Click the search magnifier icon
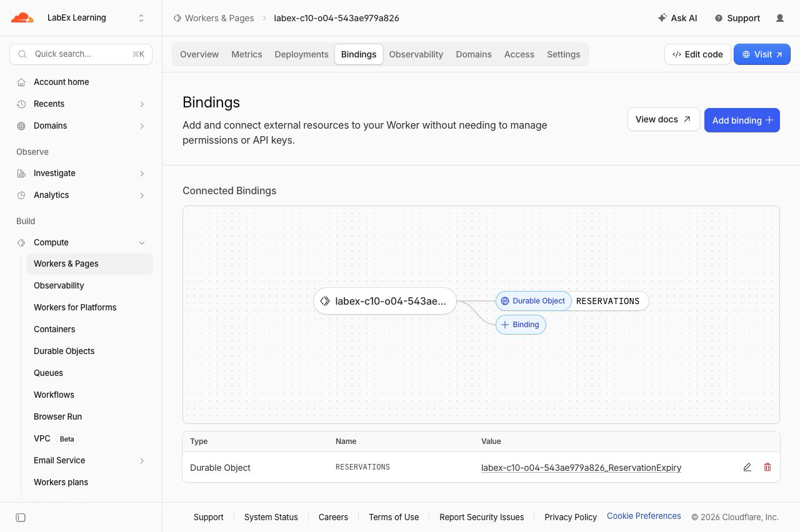 point(22,54)
